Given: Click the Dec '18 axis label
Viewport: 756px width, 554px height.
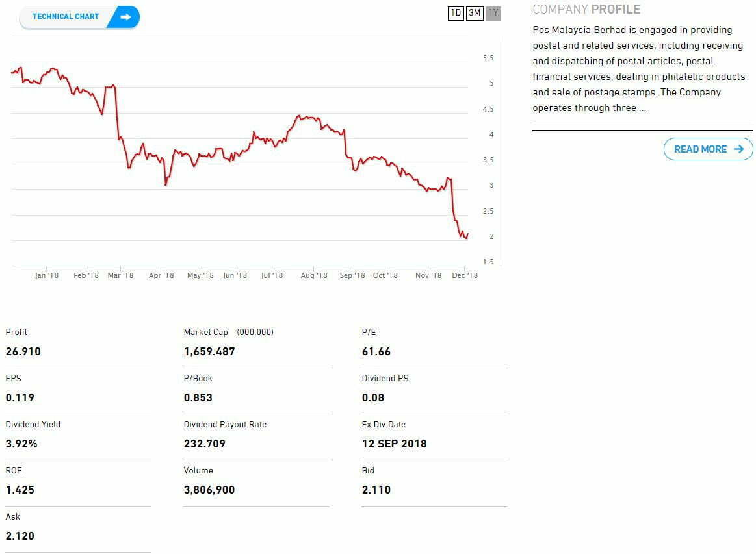Looking at the screenshot, I should [x=465, y=275].
